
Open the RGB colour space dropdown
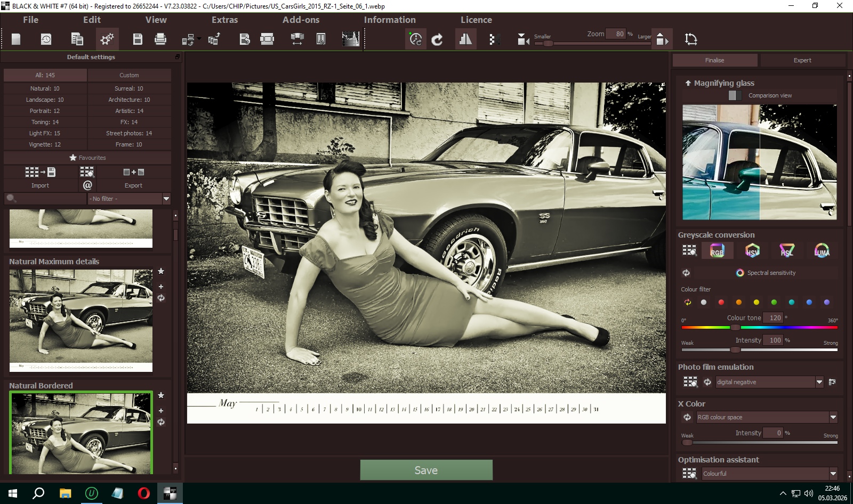(833, 417)
